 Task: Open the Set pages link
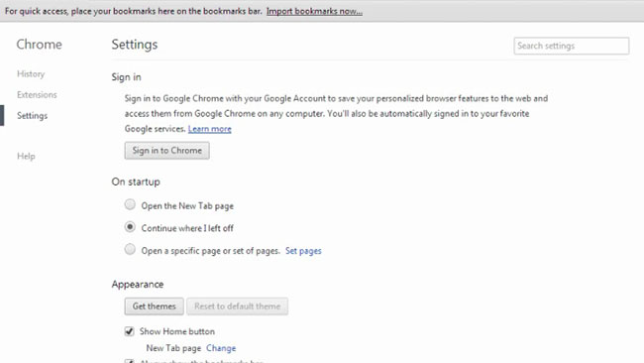pos(303,251)
